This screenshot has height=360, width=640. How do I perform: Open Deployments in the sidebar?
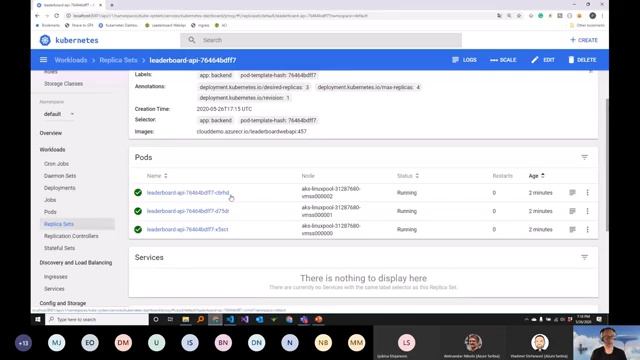click(60, 188)
